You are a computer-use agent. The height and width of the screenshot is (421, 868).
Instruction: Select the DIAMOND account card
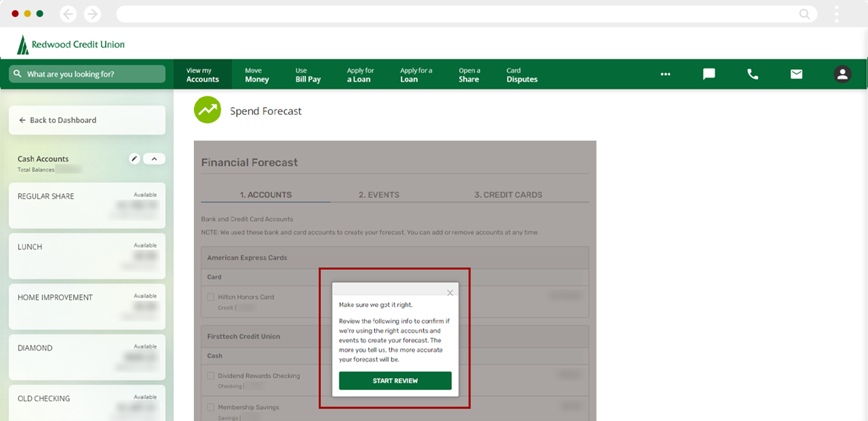pos(87,357)
